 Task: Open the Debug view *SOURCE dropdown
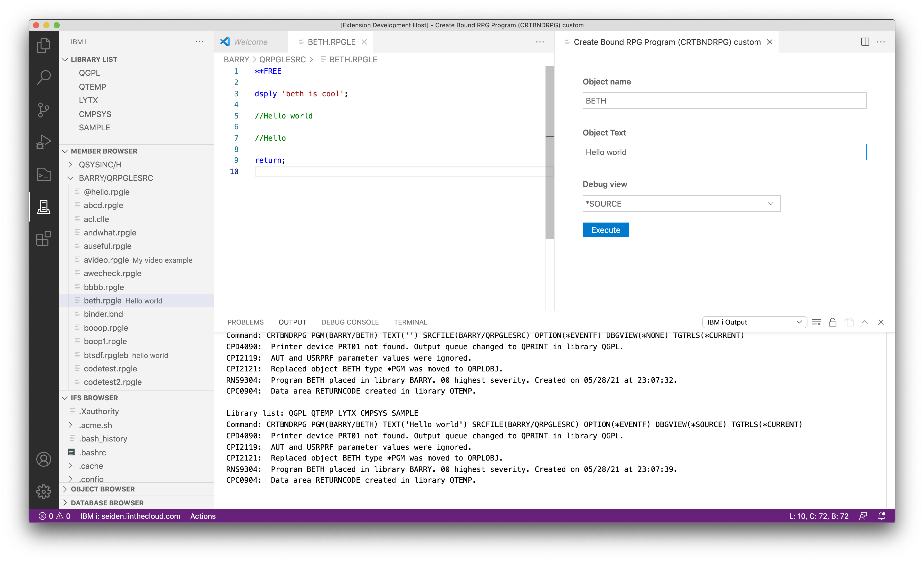(x=681, y=203)
